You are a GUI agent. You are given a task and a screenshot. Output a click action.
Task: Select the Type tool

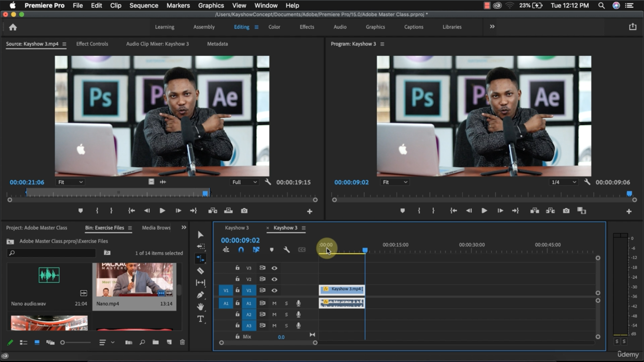(200, 319)
